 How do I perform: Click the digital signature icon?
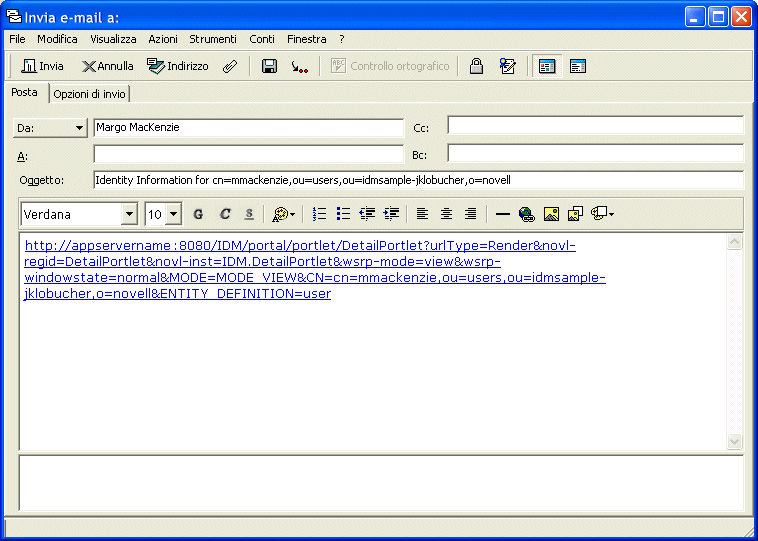(x=507, y=66)
